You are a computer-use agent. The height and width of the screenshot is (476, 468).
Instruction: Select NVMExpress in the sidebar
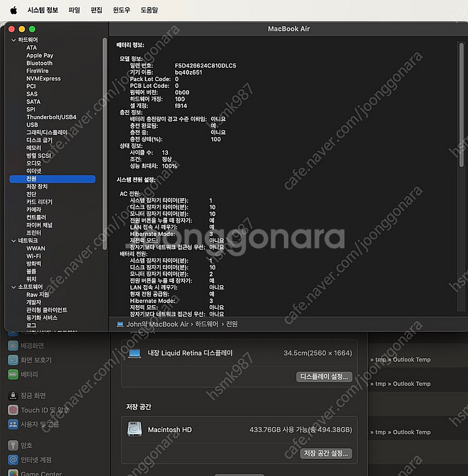point(44,79)
